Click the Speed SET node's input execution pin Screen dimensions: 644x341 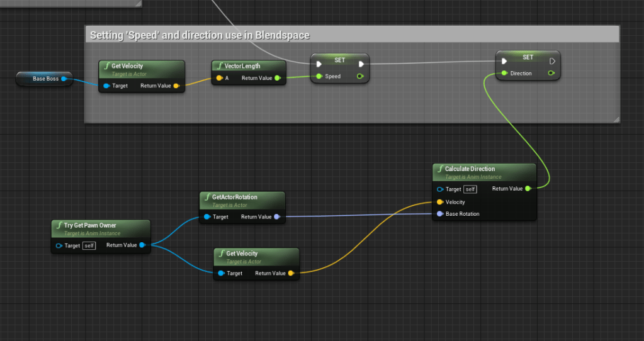(x=319, y=63)
